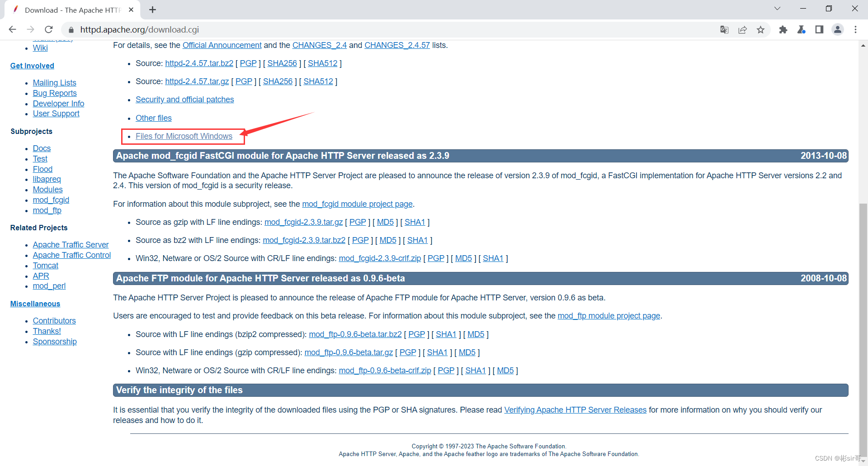Open Apache Traffic Server link
Screen dimensions: 868x466
coord(71,245)
